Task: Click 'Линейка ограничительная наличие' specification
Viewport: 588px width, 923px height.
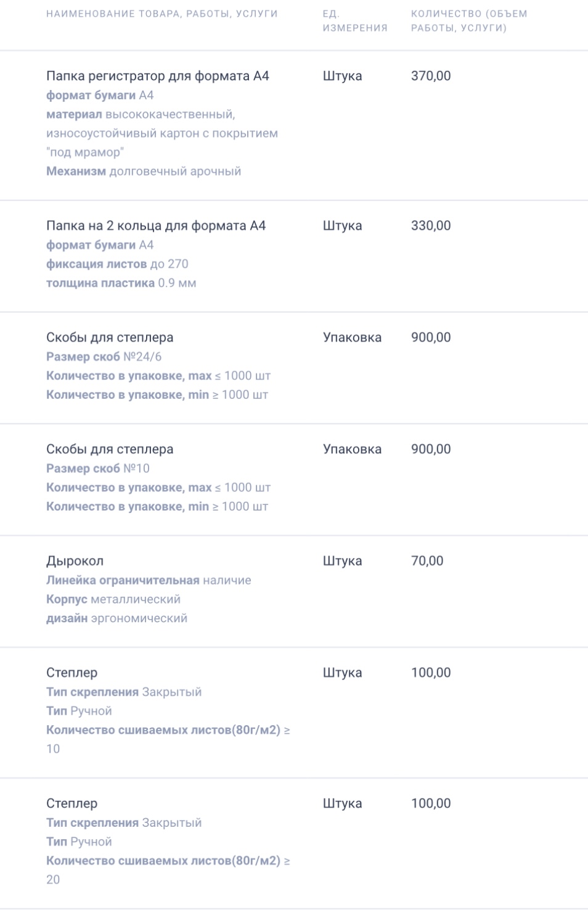Action: pos(149,580)
